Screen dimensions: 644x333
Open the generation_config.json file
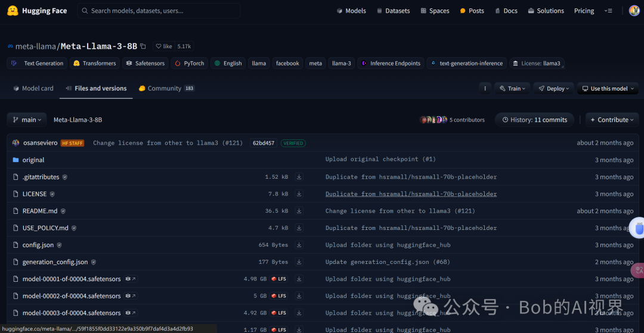click(55, 262)
